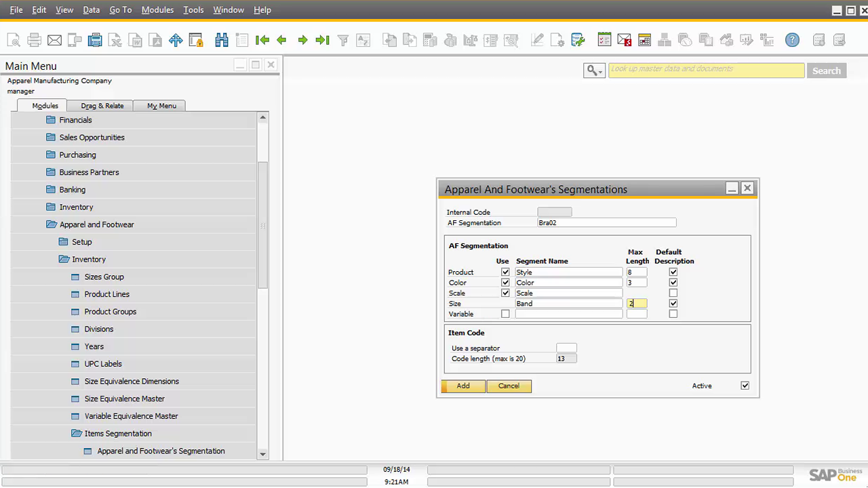Click the Add button
The height and width of the screenshot is (488, 868).
pyautogui.click(x=463, y=386)
